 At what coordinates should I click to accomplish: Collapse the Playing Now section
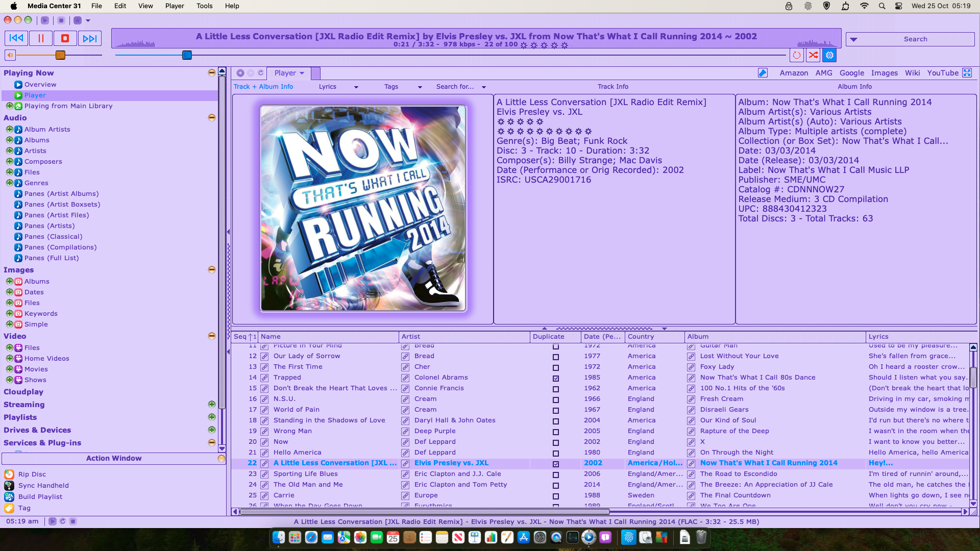[x=211, y=73]
